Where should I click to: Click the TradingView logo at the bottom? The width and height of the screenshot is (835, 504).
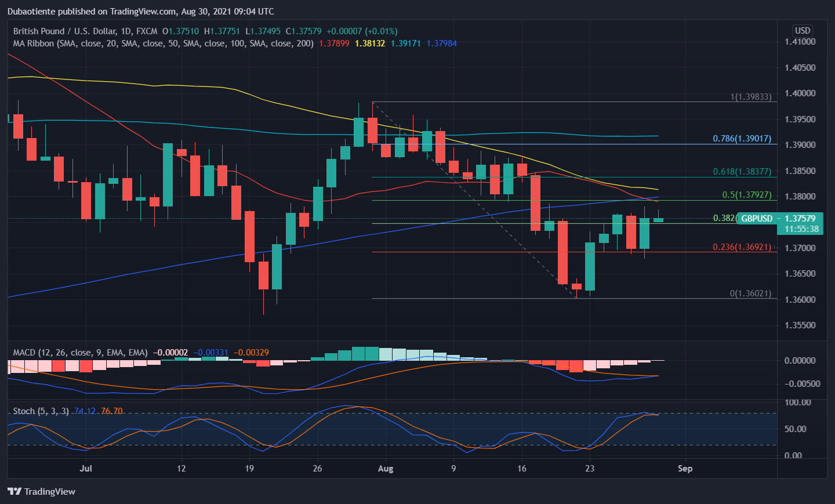42,491
